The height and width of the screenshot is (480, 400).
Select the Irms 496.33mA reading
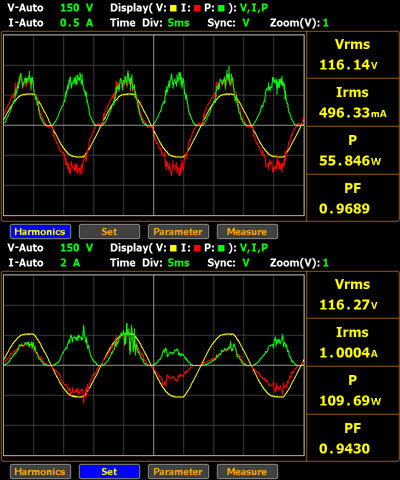click(x=353, y=103)
